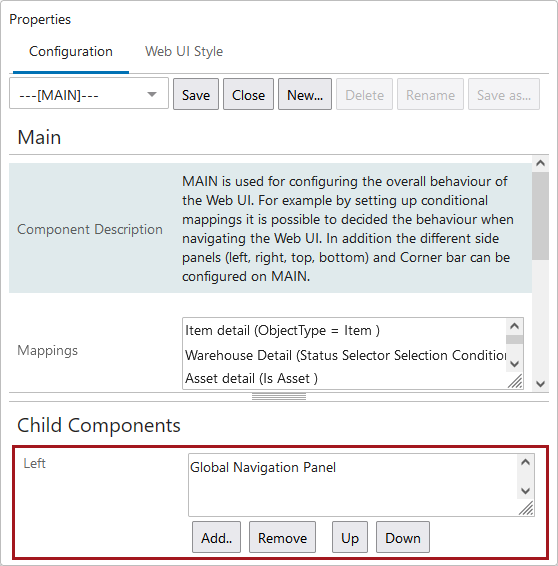Click the Mappings list scroll down arrow

pos(514,363)
